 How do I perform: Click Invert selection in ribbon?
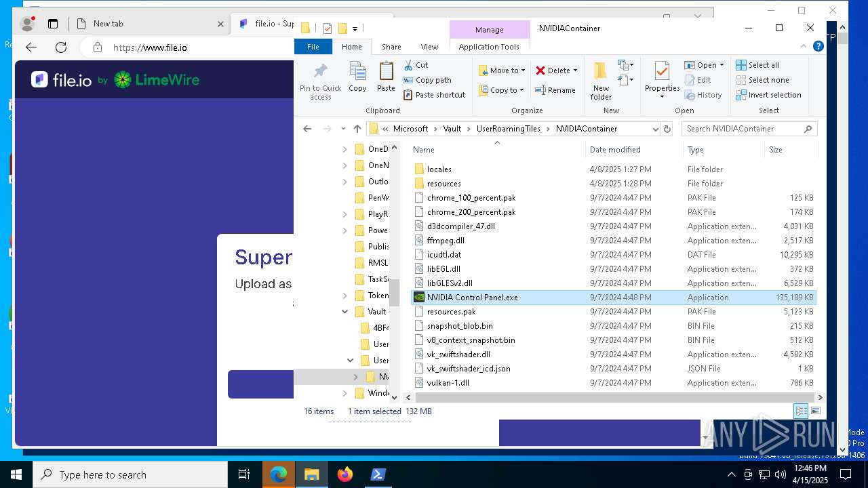pos(769,95)
